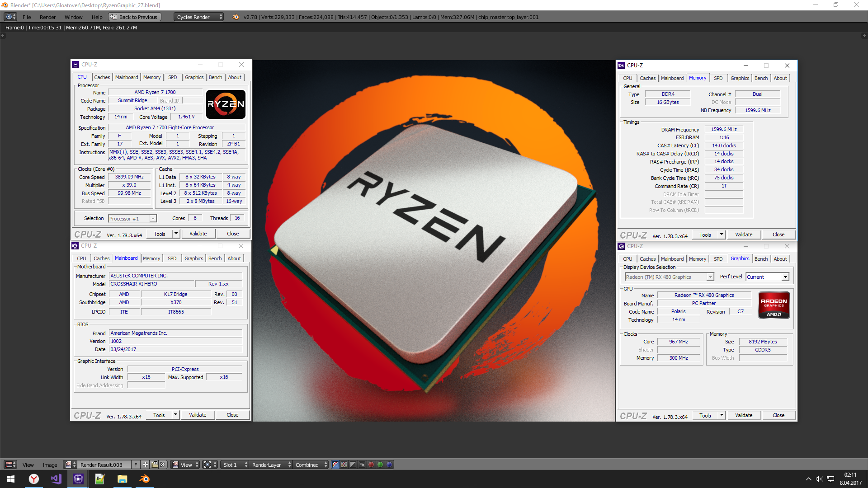Show hidden system tray icons
The image size is (868, 488).
coord(808,479)
